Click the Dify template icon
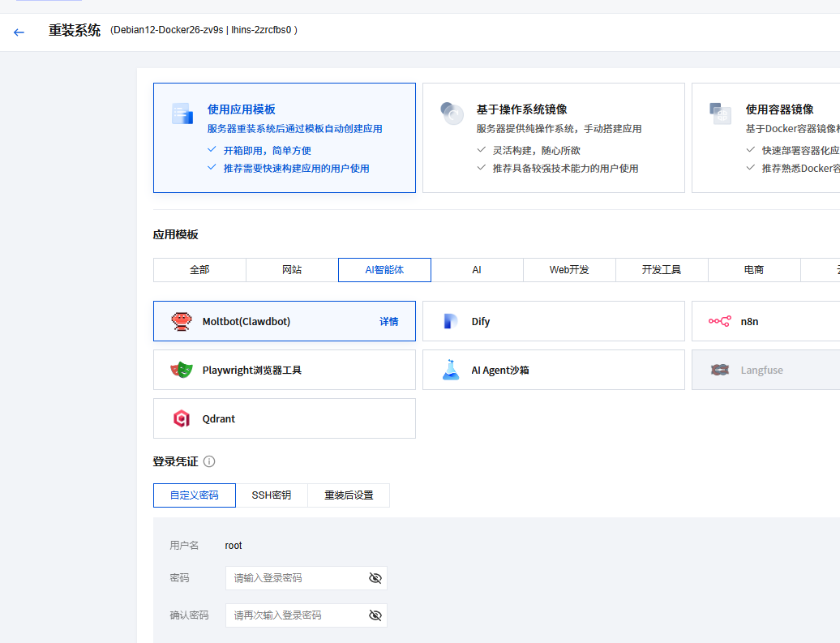Image resolution: width=840 pixels, height=643 pixels. coord(451,322)
